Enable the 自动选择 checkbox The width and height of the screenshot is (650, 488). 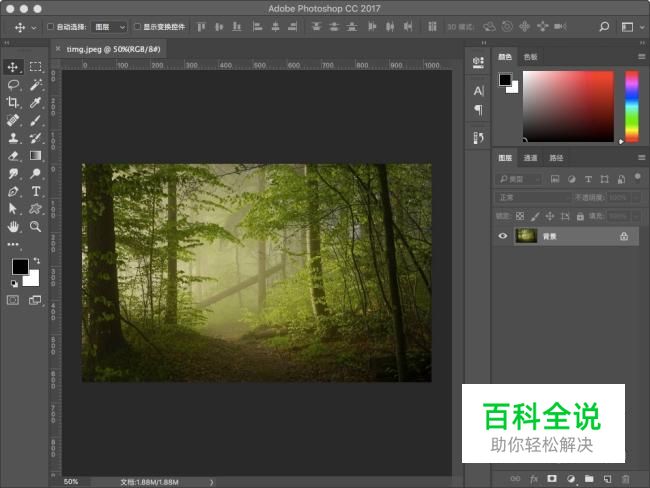point(51,27)
